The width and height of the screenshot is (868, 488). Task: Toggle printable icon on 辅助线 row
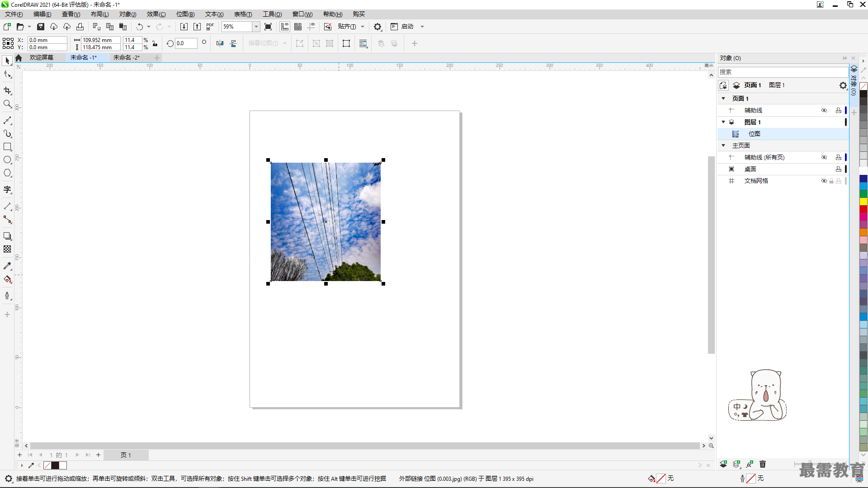coord(839,110)
